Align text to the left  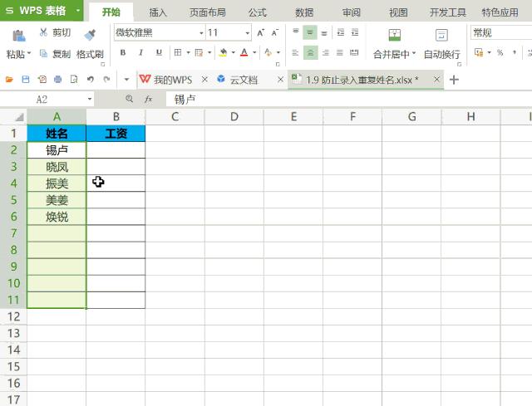296,52
